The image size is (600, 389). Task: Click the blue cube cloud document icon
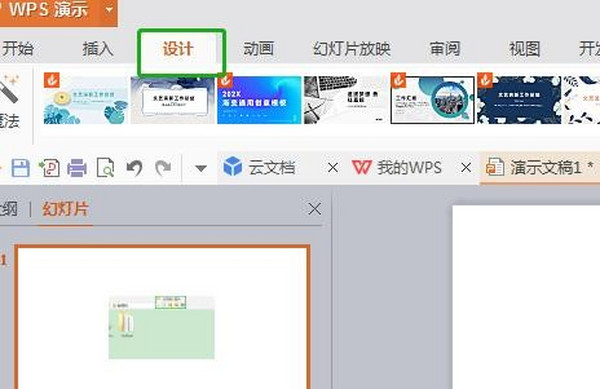(232, 166)
